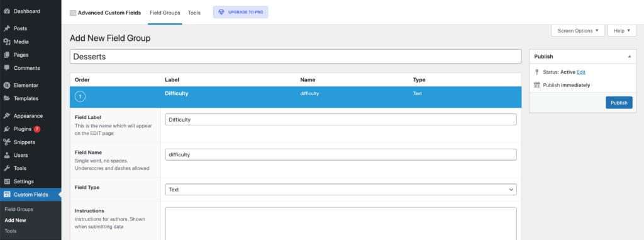The width and height of the screenshot is (644, 240).
Task: Switch to the Tools tab in header
Action: click(194, 13)
